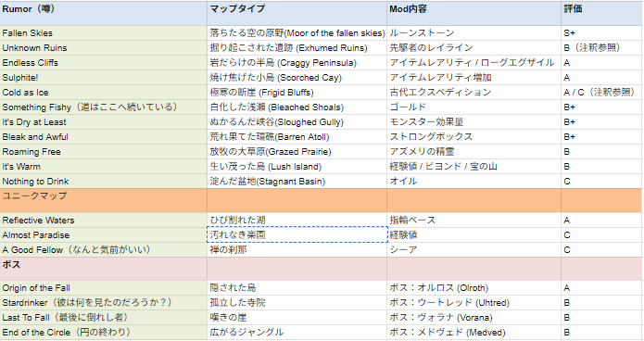Click the 'Sulphite!' rumor cell
The width and height of the screenshot is (644, 341).
(x=104, y=77)
